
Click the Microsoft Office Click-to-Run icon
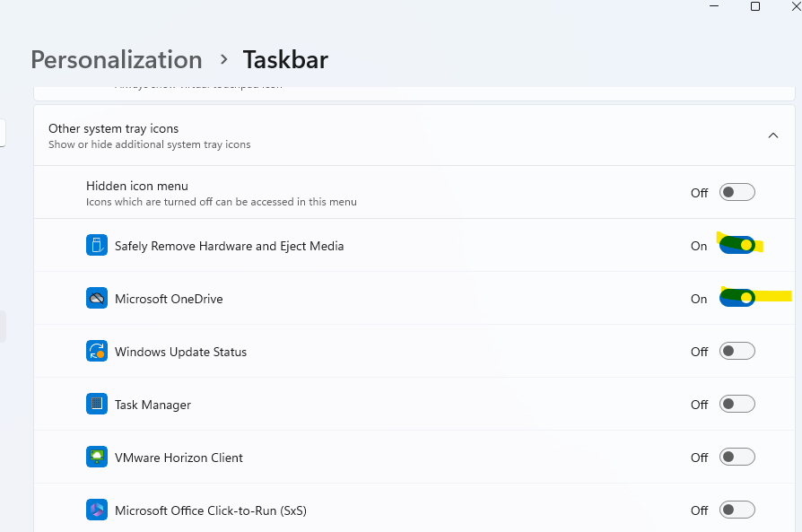pos(97,510)
